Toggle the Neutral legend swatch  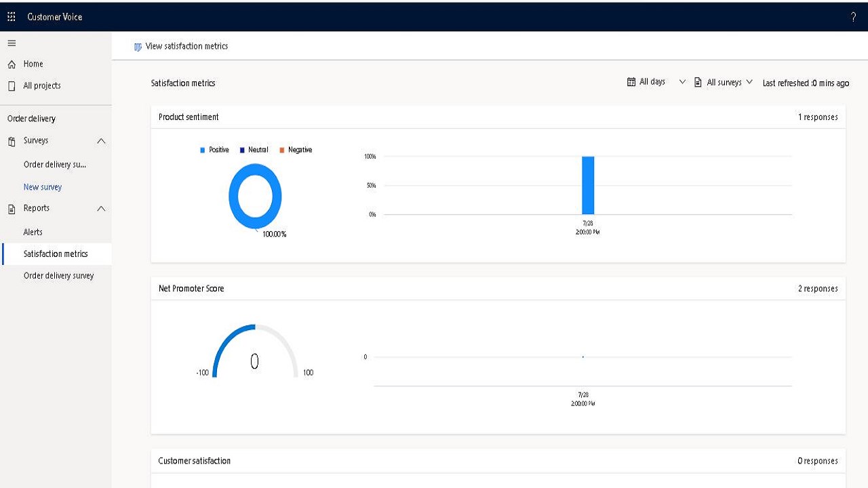[241, 150]
